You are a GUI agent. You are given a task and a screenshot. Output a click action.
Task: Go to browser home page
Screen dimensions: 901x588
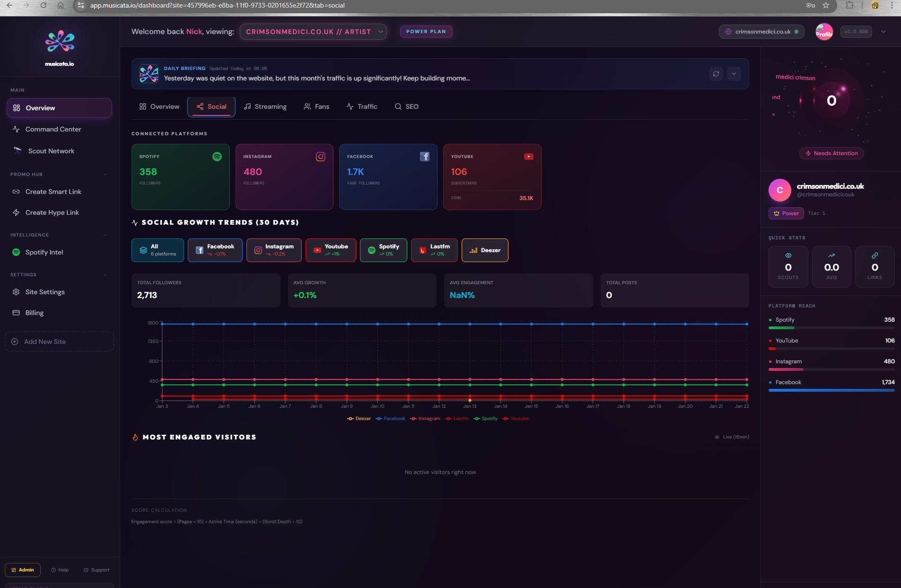pyautogui.click(x=61, y=5)
